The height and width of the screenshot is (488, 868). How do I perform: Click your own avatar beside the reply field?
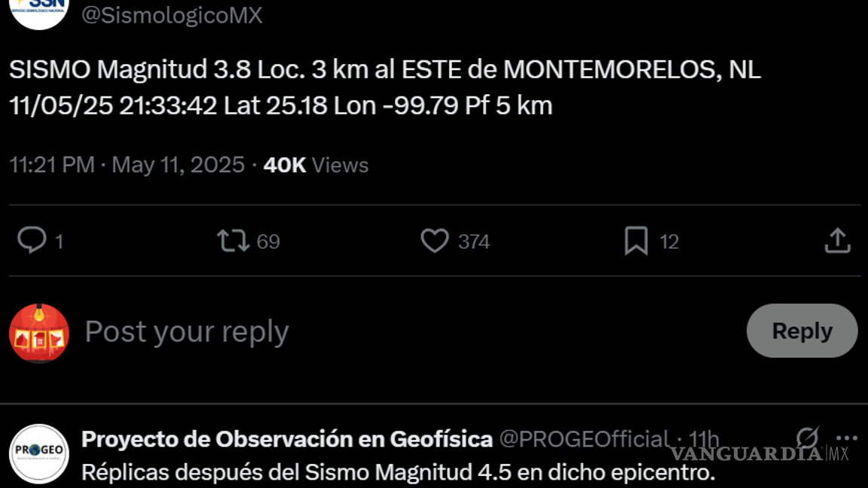[39, 333]
